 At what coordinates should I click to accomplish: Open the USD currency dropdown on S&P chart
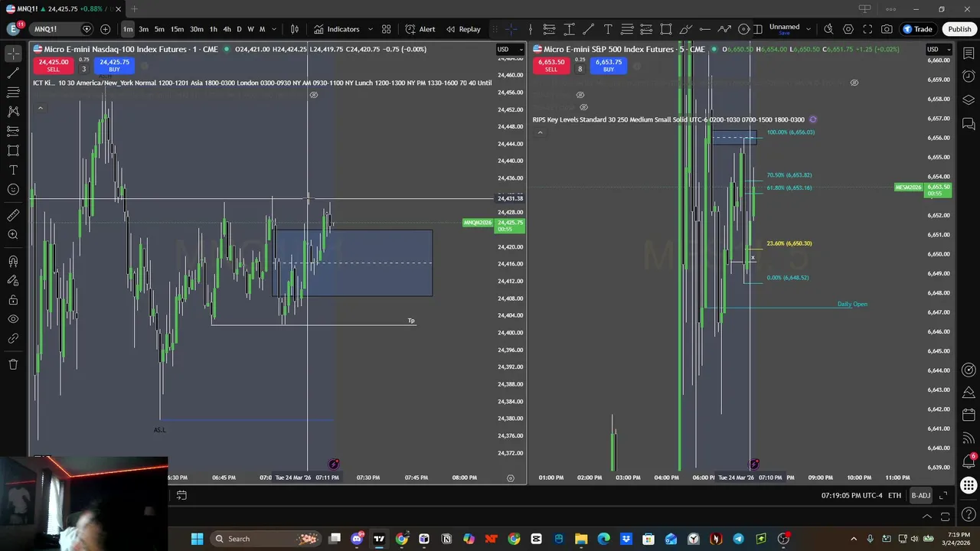(x=938, y=50)
